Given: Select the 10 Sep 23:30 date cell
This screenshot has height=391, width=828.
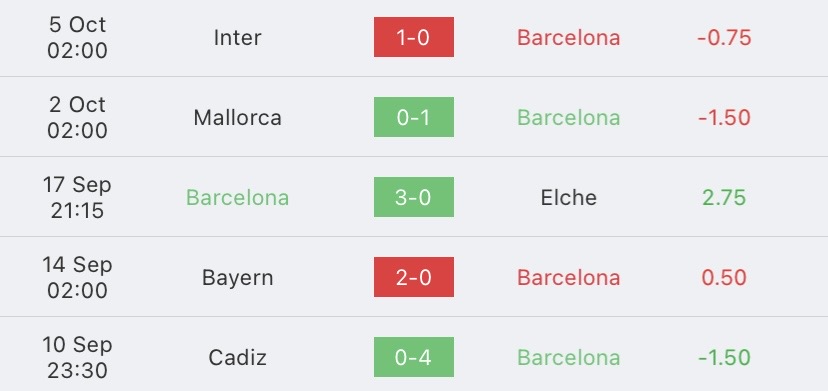Looking at the screenshot, I should (77, 358).
